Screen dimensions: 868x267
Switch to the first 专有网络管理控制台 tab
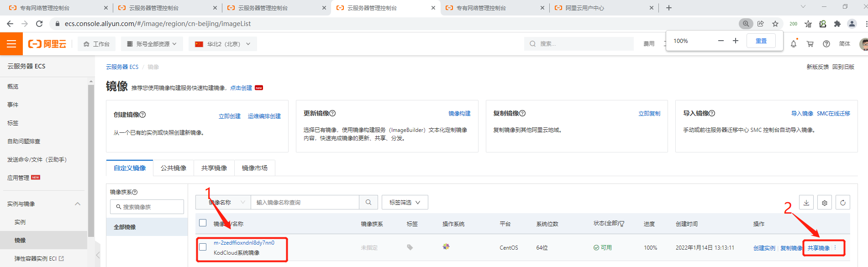[58, 8]
